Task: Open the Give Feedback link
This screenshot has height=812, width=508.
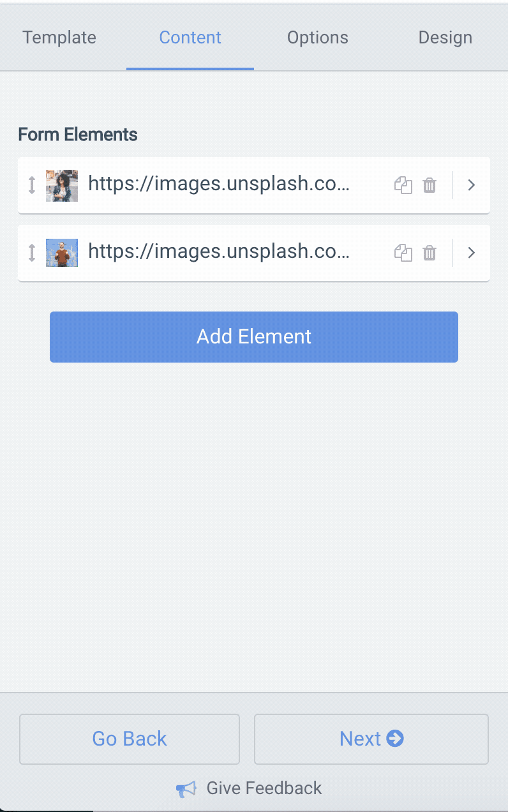Action: [x=264, y=788]
